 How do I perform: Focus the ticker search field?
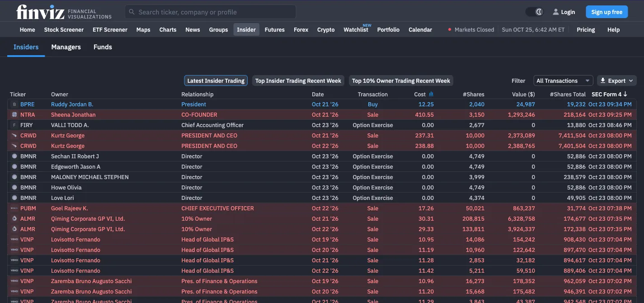pos(210,12)
